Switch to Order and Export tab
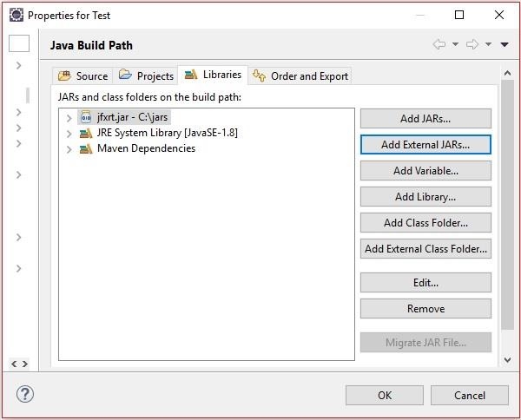 (300, 76)
